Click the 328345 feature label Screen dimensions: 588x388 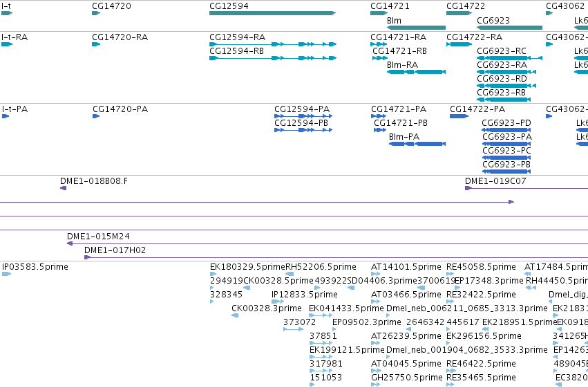(x=227, y=295)
